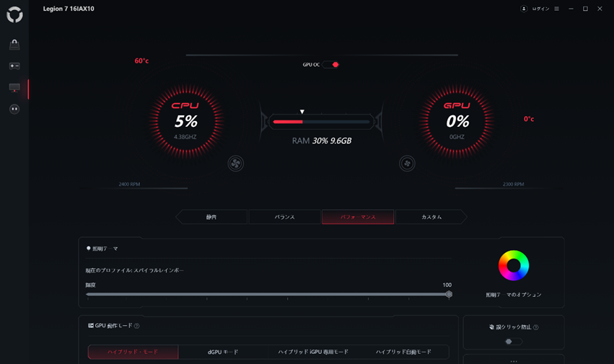Viewport: 614px width, 364px height.
Task: Select the パフォーマンス thermal mode
Action: tap(358, 217)
